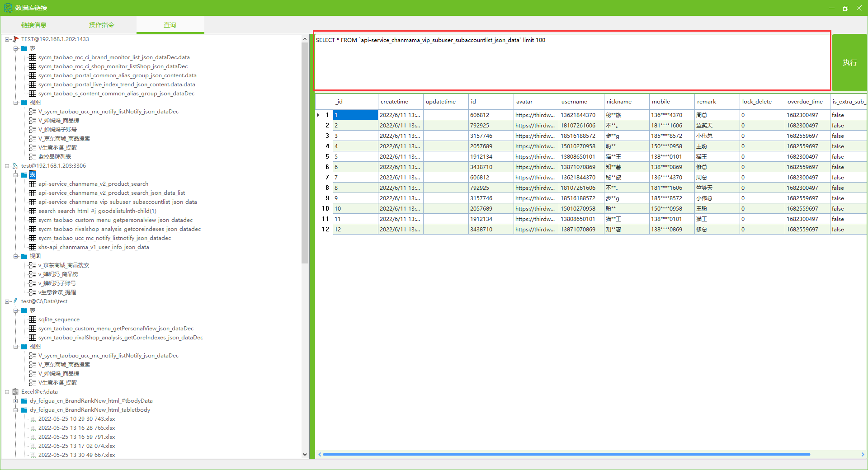
Task: Click the overdue_time column header
Action: 807,102
